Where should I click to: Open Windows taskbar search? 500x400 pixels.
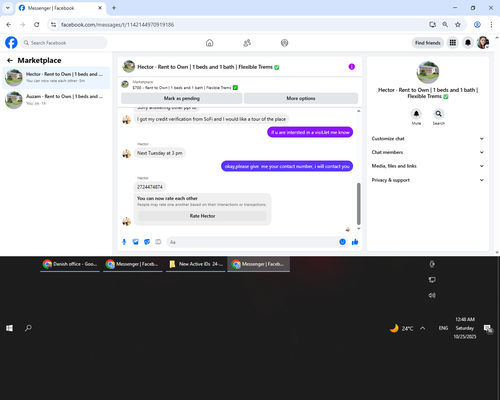point(28,328)
